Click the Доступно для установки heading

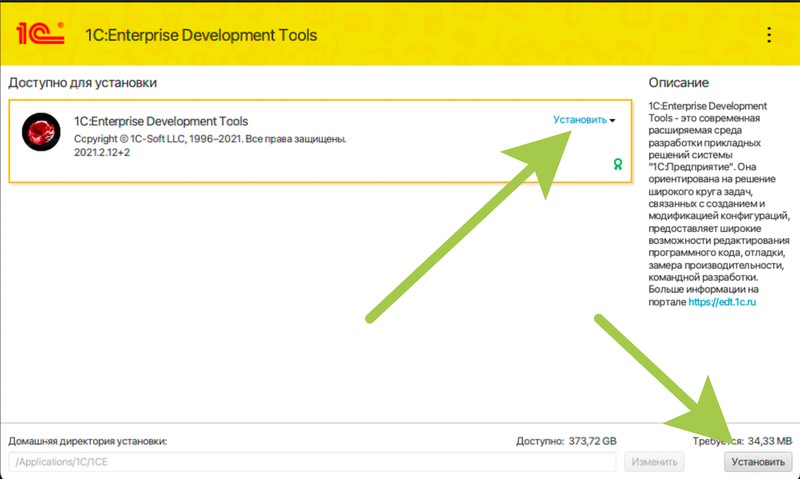click(x=83, y=83)
